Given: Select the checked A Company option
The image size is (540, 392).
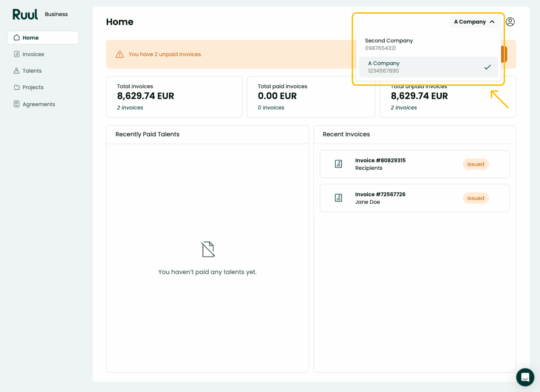Looking at the screenshot, I should 428,67.
